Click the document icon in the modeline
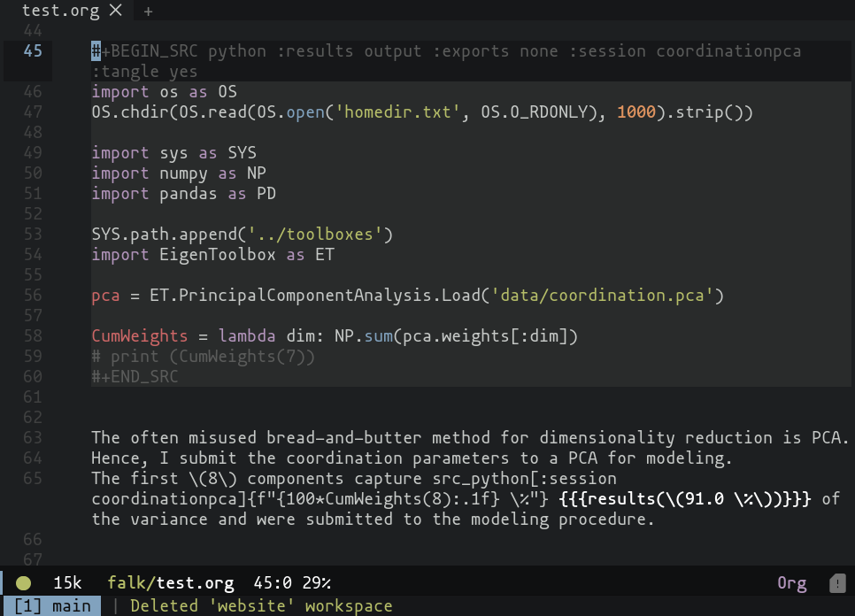Viewport: 855px width, 616px height. click(x=836, y=583)
